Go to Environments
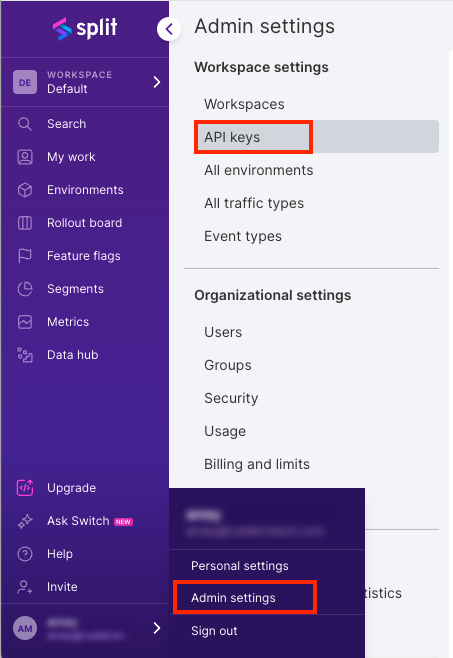This screenshot has height=658, width=453. point(85,190)
